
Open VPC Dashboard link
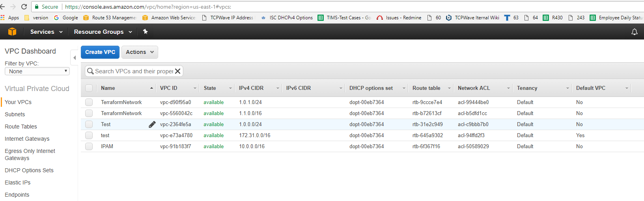click(30, 51)
